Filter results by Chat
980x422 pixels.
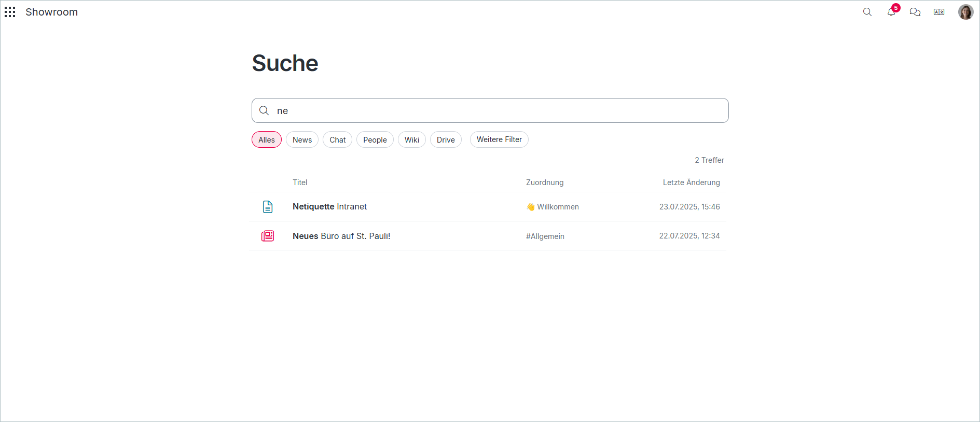337,139
